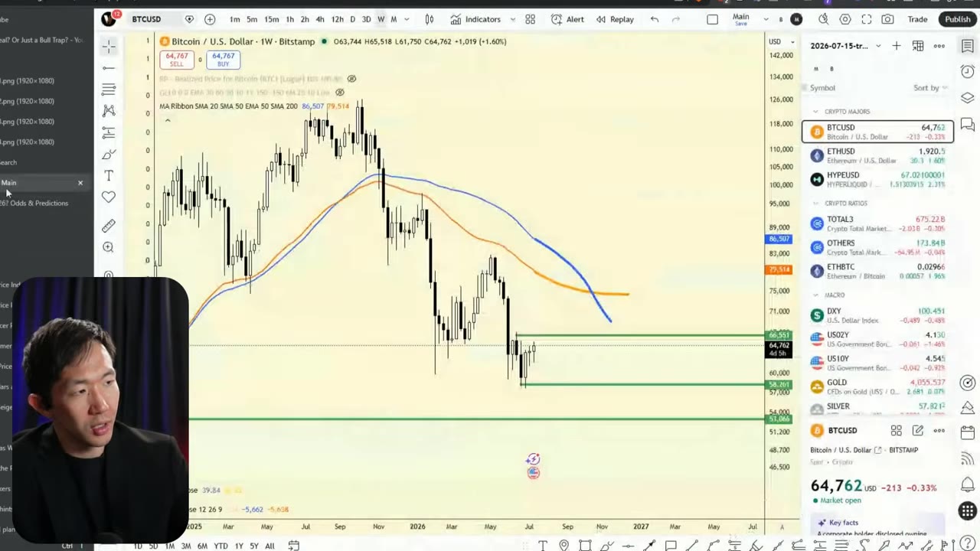980x551 pixels.
Task: Close the Main tab in left panel
Action: 80,183
